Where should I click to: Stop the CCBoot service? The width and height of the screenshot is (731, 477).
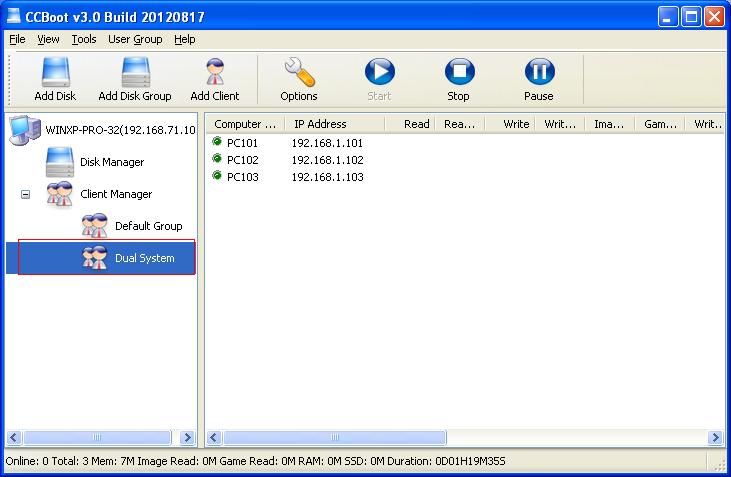[x=460, y=72]
